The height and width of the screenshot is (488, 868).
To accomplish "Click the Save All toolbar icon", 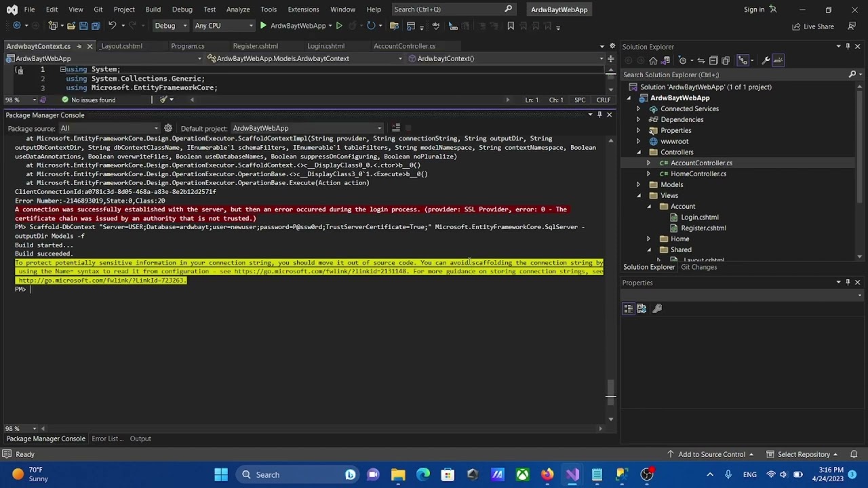I will (96, 26).
